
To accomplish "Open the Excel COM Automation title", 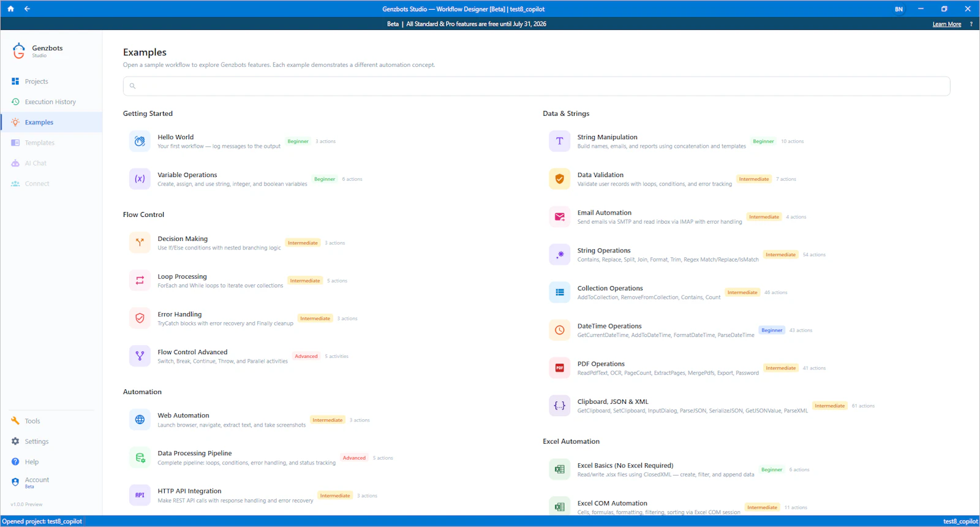I will pyautogui.click(x=612, y=503).
